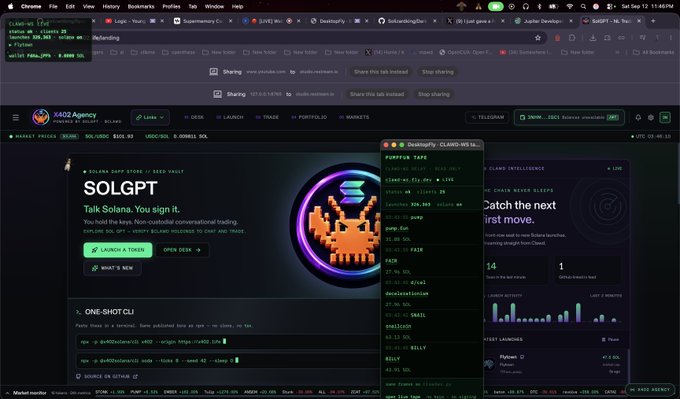Click the npx soda --ticks command row
Image resolution: width=680 pixels, height=399 pixels.
227,360
